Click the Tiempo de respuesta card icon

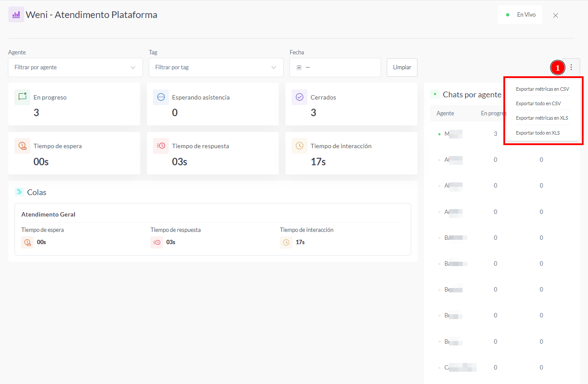point(161,146)
